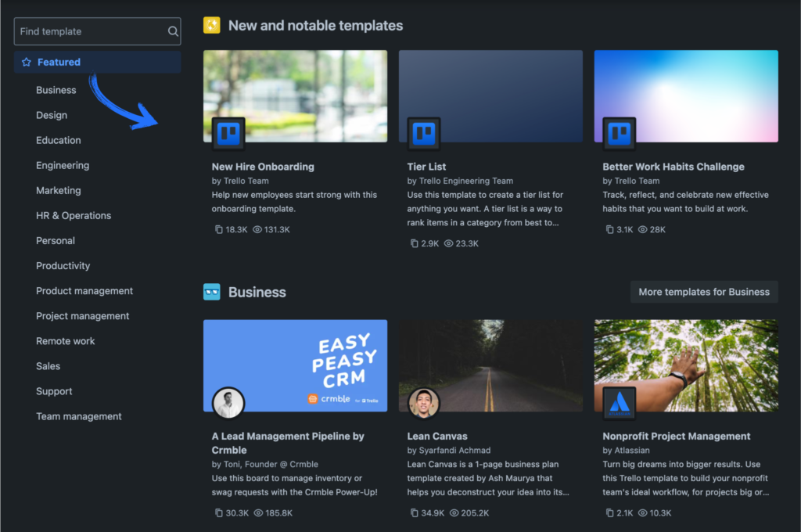
Task: Click the New Hire Onboarding blurred street thumbnail
Action: pos(295,96)
